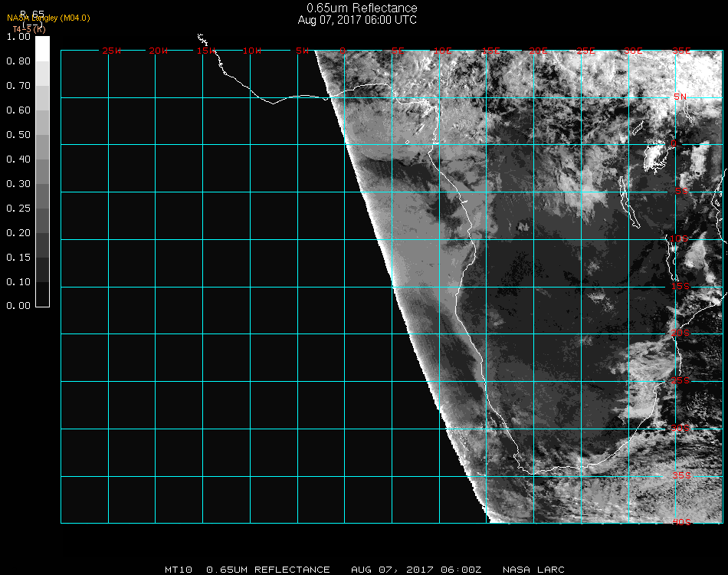
Task: Click the '5N' latitude label
Action: (x=680, y=97)
